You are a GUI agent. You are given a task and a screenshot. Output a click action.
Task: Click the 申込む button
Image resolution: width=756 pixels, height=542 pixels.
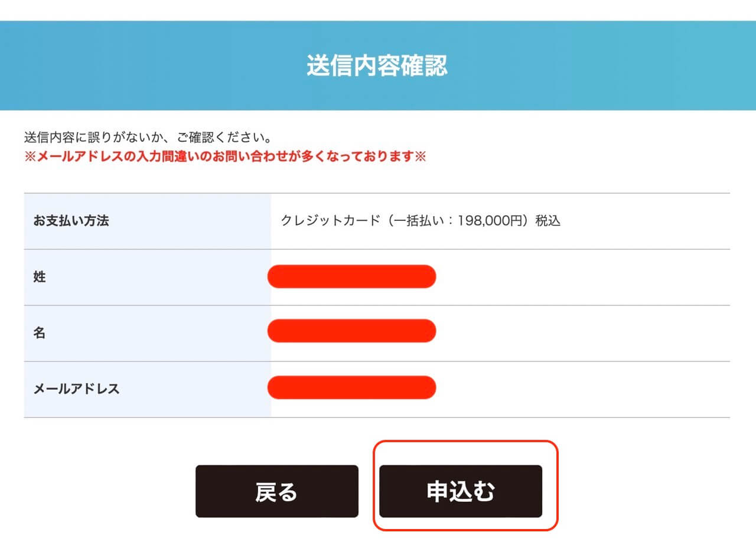point(462,491)
